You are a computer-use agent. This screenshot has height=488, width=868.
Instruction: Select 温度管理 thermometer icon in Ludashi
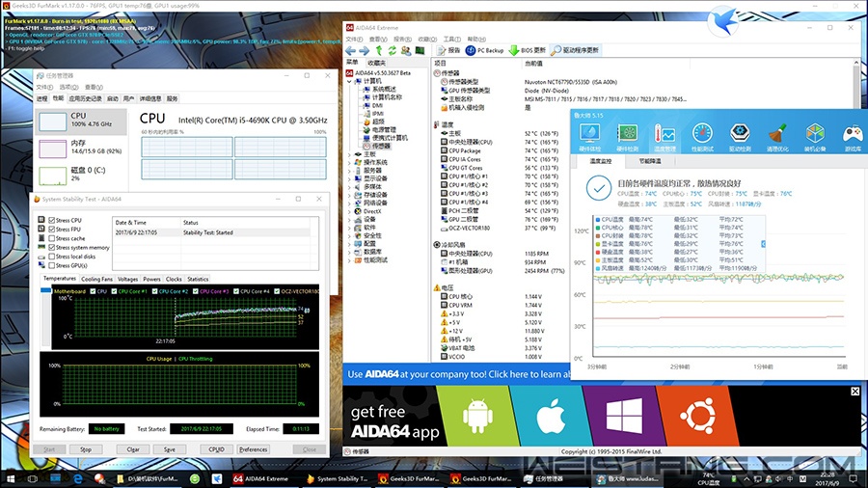[x=665, y=137]
